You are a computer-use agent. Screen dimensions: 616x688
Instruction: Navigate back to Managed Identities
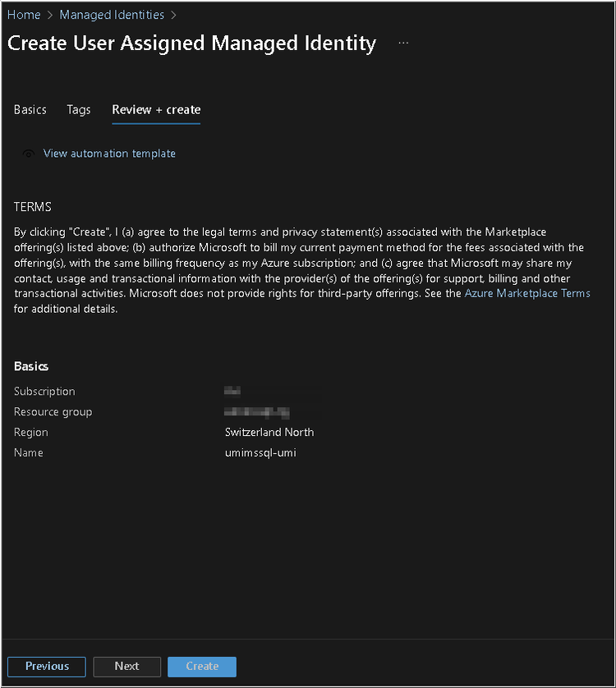click(112, 15)
